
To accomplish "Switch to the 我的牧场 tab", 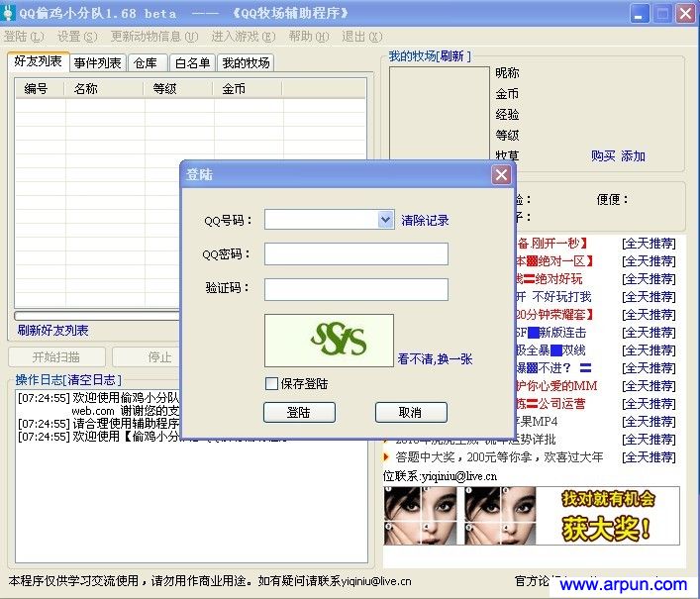I will pos(246,63).
